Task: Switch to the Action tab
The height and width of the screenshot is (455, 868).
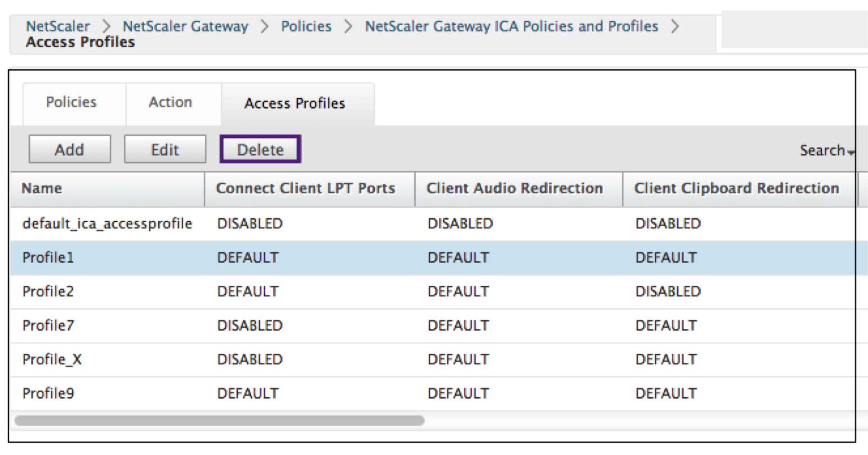Action: coord(170,102)
